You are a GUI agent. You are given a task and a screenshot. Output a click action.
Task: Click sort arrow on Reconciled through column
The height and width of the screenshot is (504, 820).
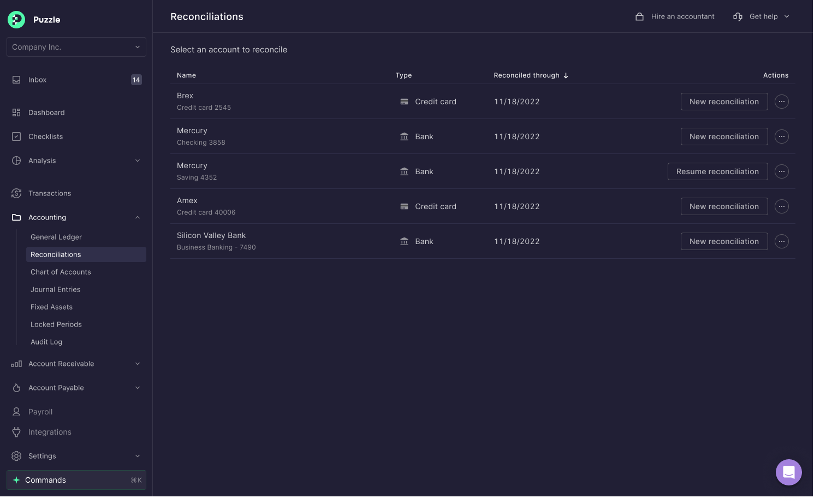566,75
